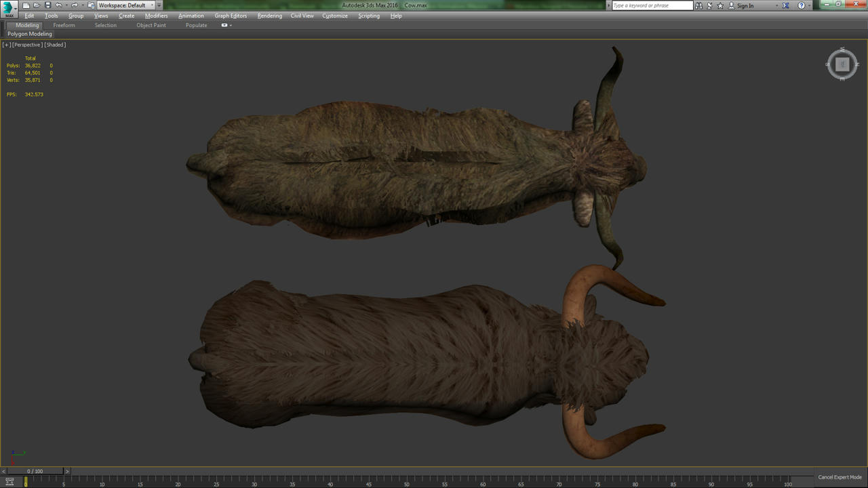Screen dimensions: 868x488
Task: Click the New Scene icon
Action: pos(26,5)
